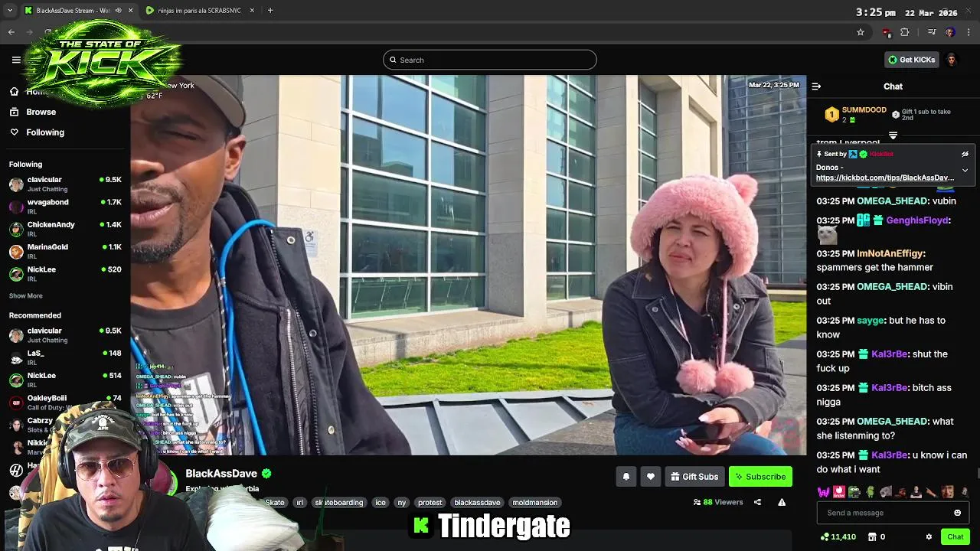Open wvagabond channel in Following list
Image resolution: width=980 pixels, height=551 pixels.
(x=65, y=207)
